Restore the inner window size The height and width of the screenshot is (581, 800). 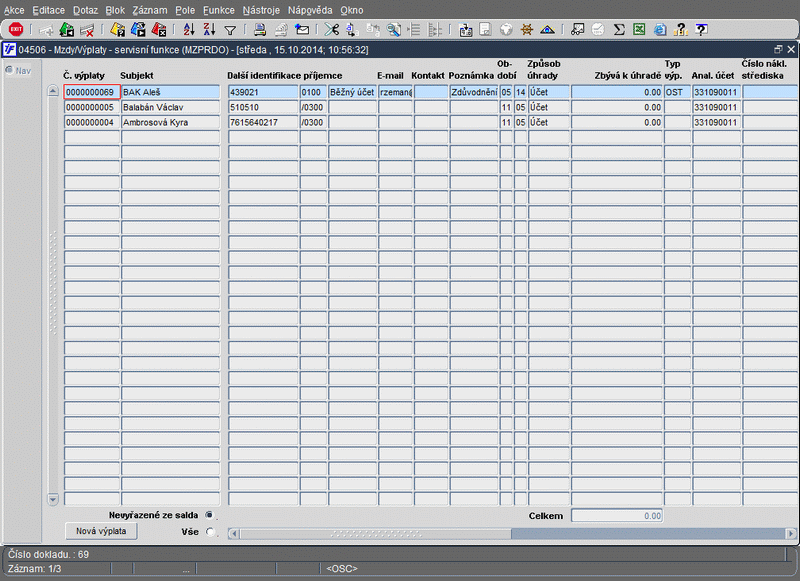point(778,49)
